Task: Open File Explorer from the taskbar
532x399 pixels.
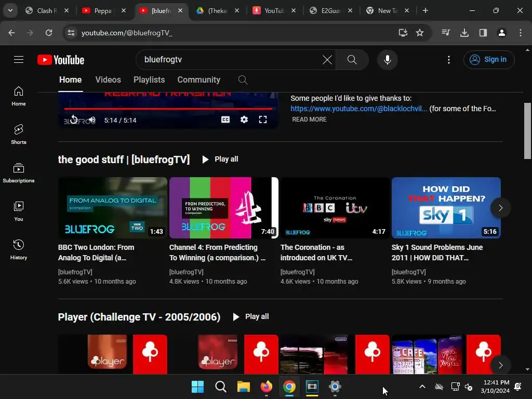Action: tap(243, 387)
